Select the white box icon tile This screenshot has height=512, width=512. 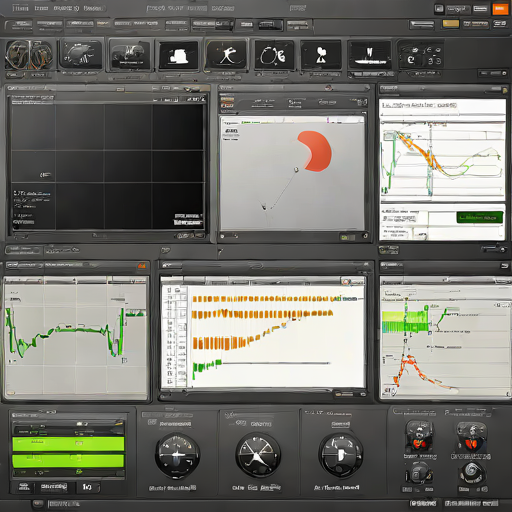tap(178, 55)
